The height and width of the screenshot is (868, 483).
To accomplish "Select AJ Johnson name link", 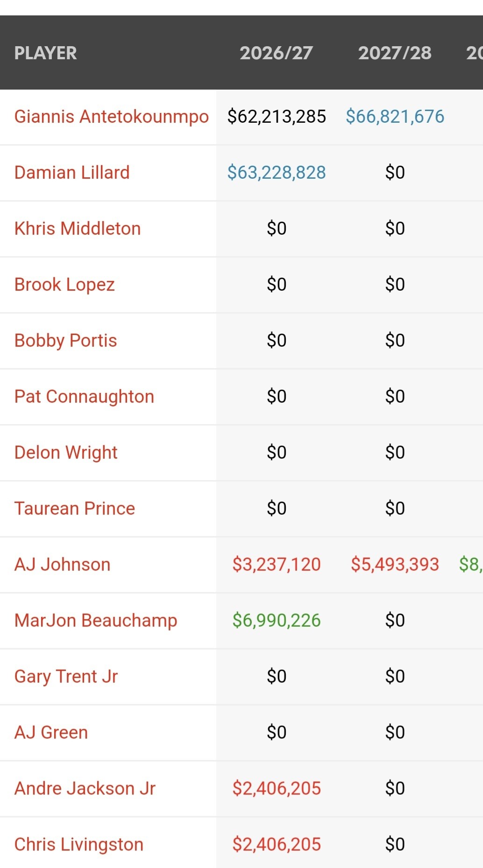I will click(63, 565).
